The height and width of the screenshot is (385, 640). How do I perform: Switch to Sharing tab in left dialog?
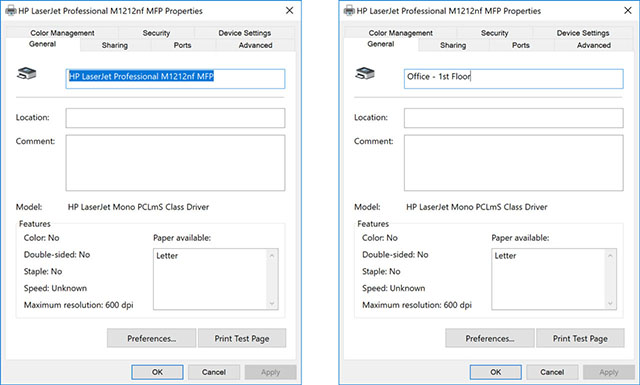(x=115, y=45)
